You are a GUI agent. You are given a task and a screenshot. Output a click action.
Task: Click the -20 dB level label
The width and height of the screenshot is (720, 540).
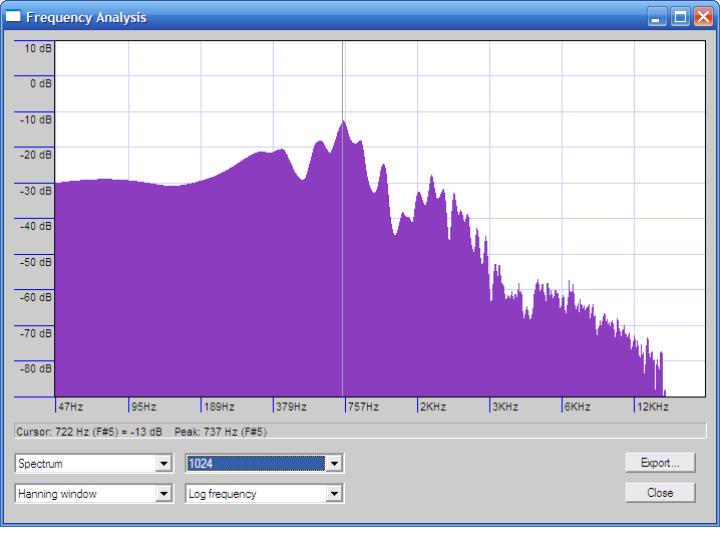(x=36, y=155)
